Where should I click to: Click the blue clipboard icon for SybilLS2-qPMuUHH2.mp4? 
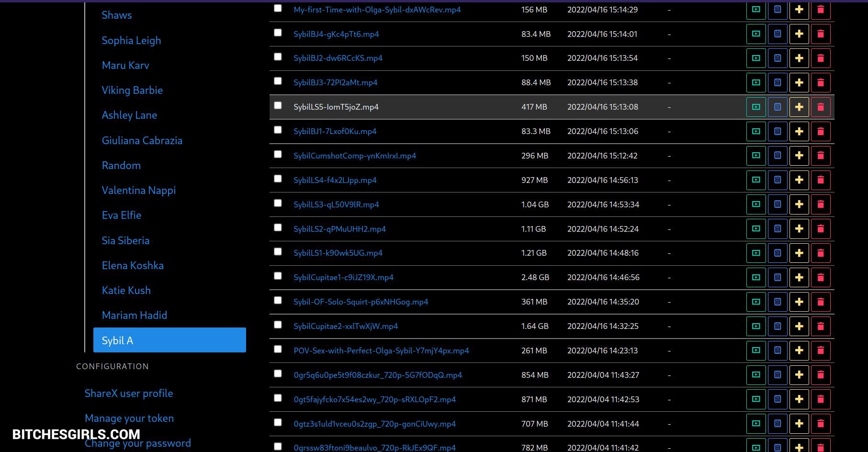778,229
